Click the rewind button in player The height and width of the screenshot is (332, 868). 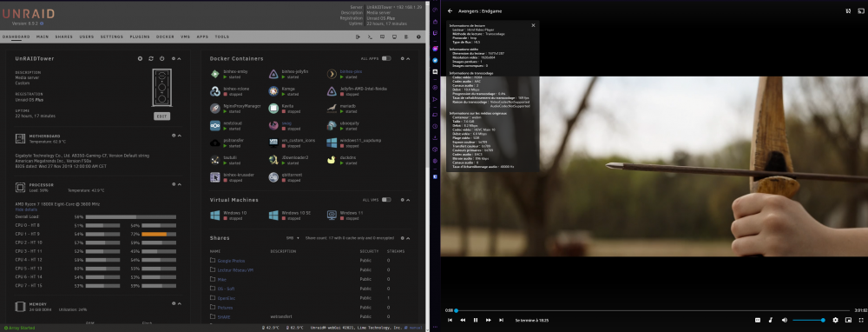[463, 320]
